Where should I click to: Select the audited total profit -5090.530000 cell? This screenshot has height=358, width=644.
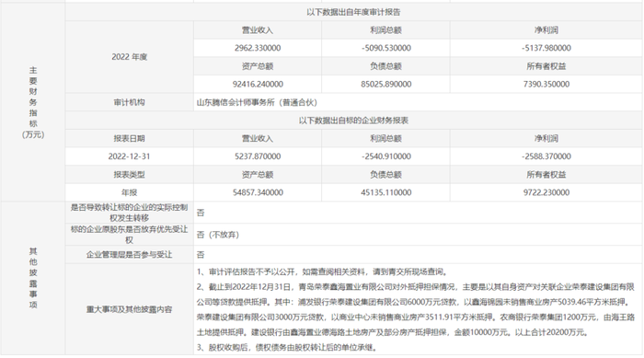pyautogui.click(x=386, y=48)
